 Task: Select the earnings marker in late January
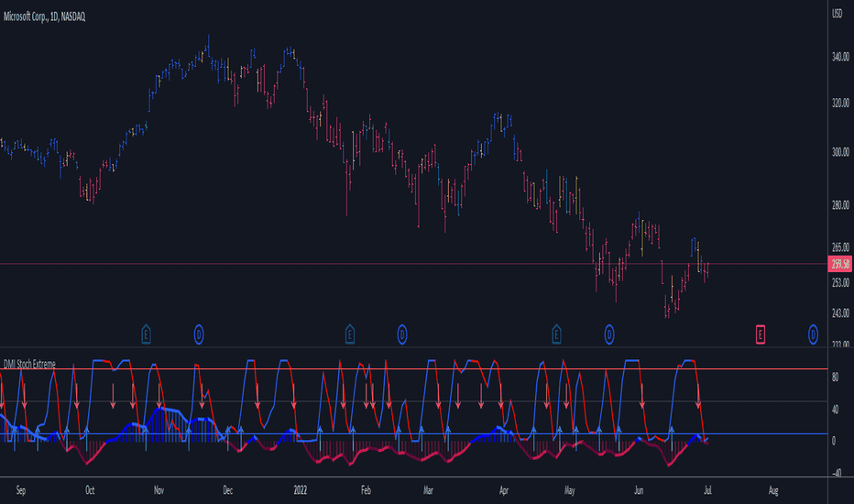[350, 334]
